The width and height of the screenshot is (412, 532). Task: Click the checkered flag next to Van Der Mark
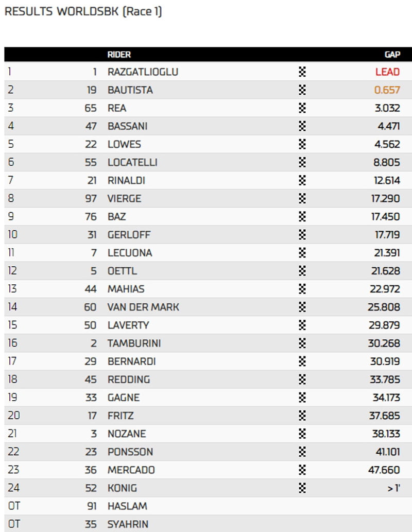point(302,307)
